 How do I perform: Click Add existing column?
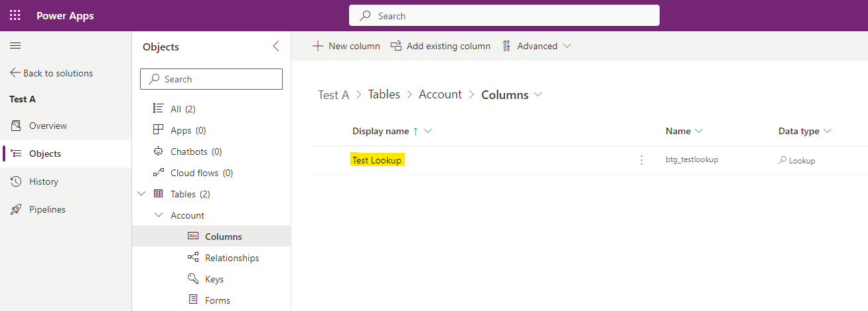coord(441,46)
